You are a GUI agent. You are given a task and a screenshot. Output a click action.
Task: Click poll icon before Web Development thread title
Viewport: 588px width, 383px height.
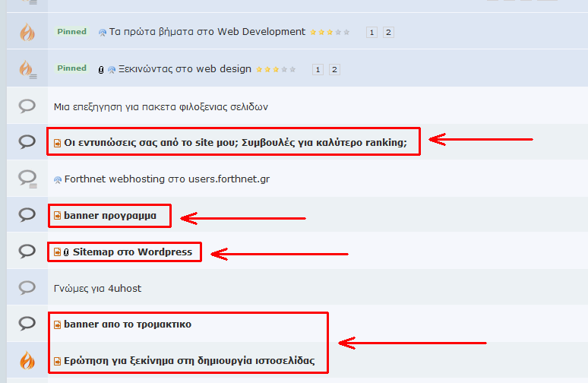coord(103,33)
